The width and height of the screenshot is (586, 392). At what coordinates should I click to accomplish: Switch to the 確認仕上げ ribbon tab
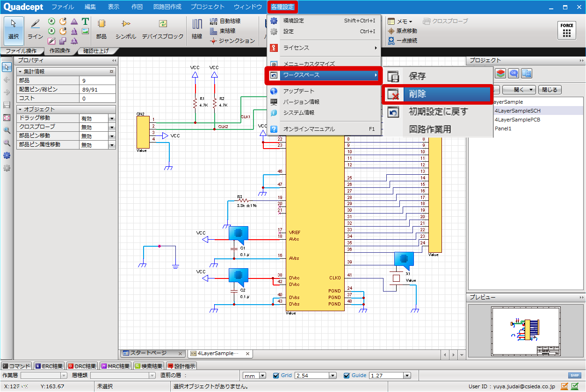tap(96, 51)
